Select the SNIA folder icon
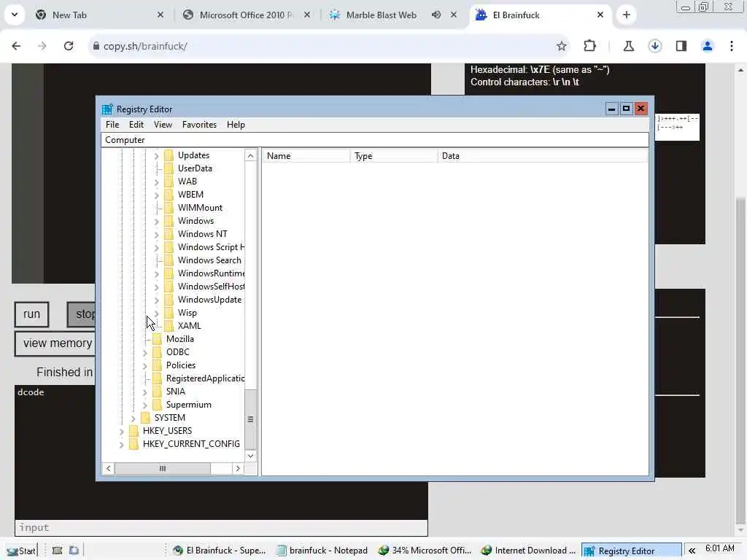The width and height of the screenshot is (747, 560). [x=158, y=392]
